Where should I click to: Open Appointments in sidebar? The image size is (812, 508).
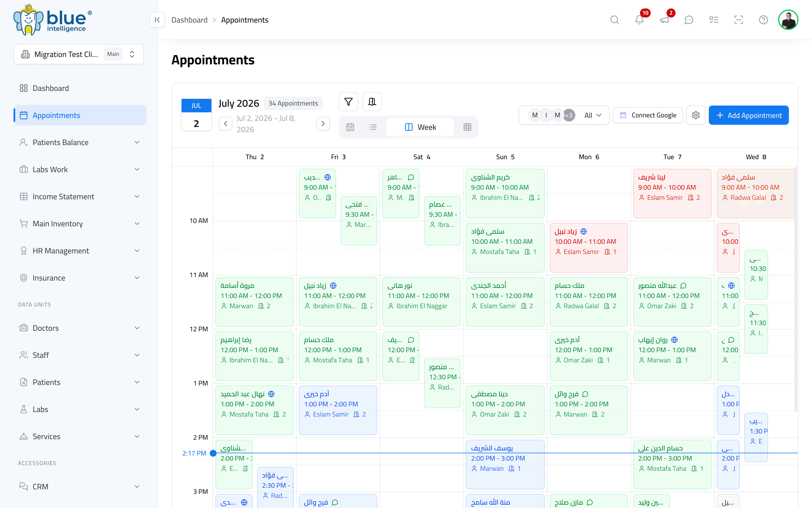80,115
